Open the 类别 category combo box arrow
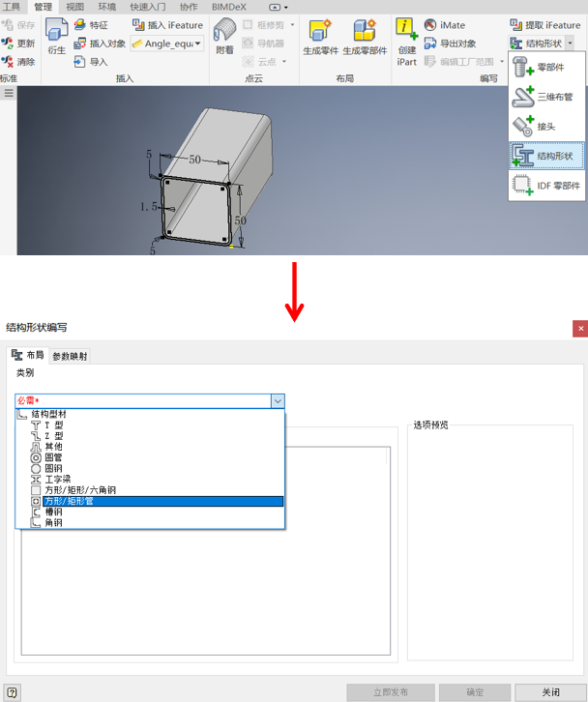The width and height of the screenshot is (588, 702). click(x=278, y=400)
